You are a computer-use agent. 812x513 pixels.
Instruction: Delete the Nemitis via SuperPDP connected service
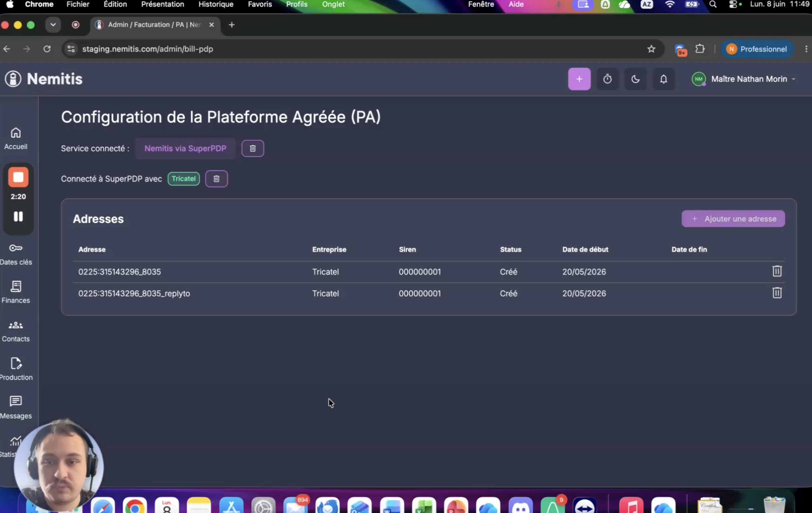pyautogui.click(x=252, y=149)
